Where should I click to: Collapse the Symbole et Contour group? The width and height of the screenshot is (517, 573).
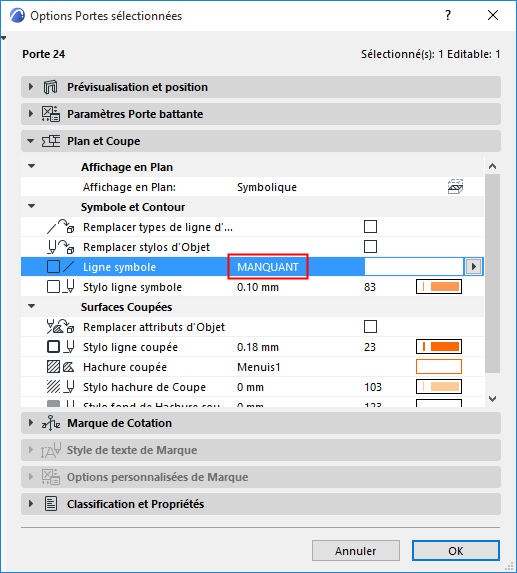coord(32,206)
